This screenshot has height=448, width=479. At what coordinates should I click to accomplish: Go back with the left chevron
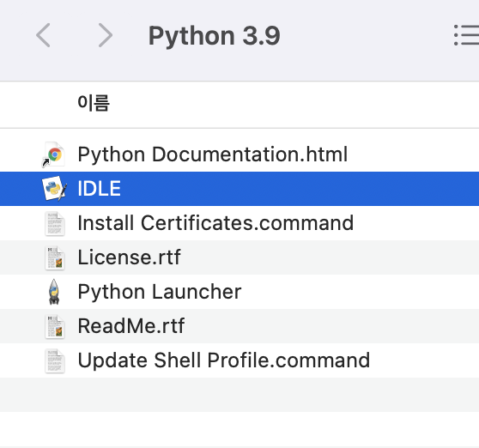coord(43,35)
